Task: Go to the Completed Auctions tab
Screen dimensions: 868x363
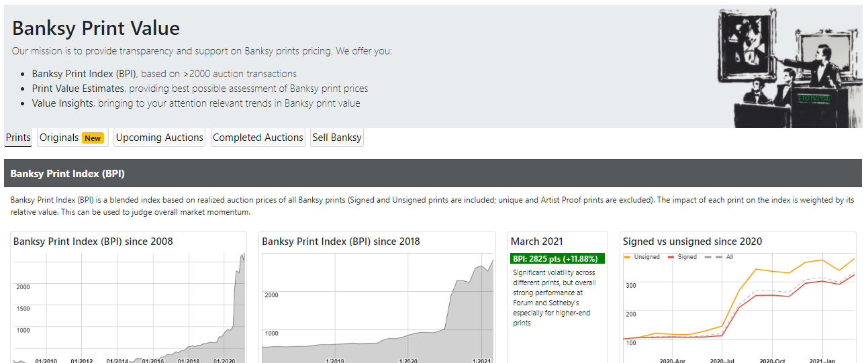Action: point(258,138)
